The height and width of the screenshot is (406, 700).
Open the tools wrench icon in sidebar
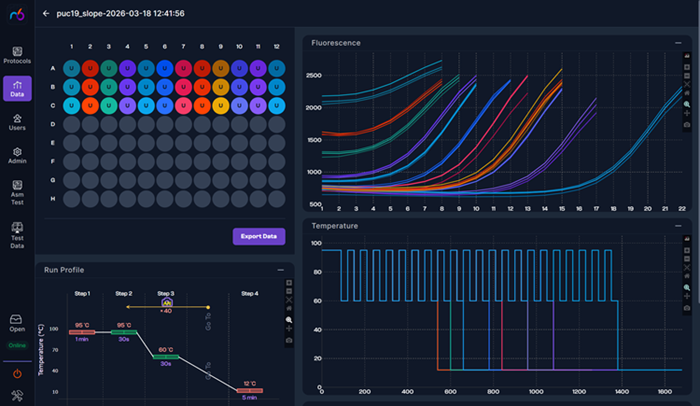coord(17,395)
